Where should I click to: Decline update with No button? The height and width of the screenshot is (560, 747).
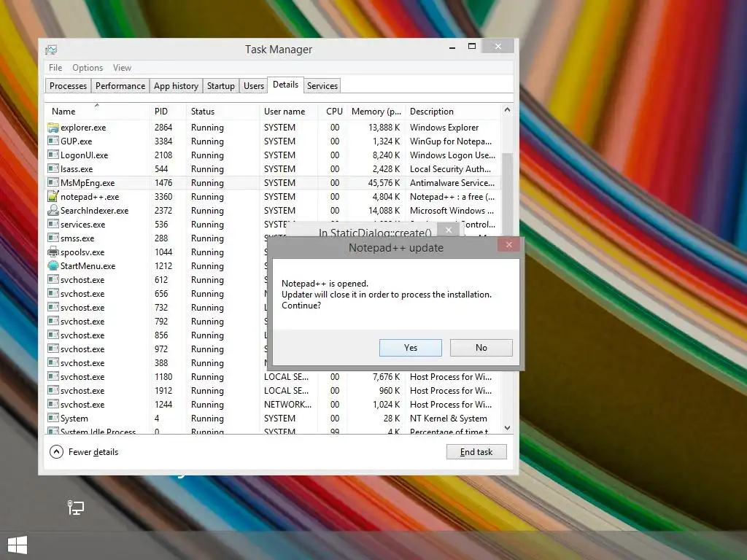point(481,348)
